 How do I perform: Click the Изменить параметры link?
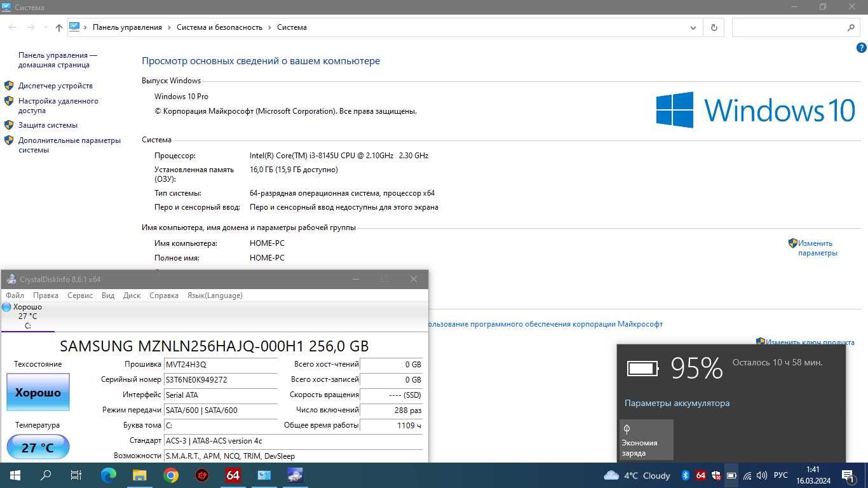[x=818, y=248]
